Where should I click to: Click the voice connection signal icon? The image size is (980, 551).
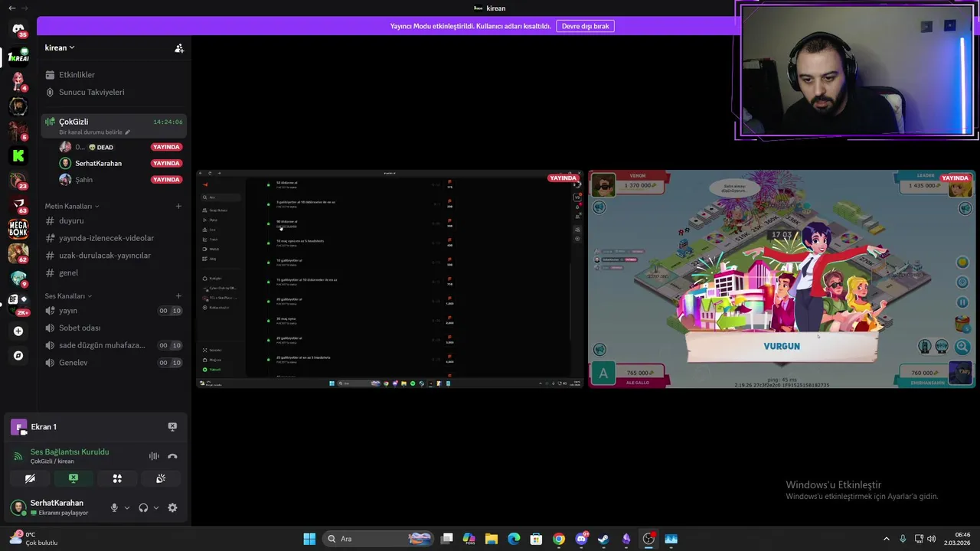18,456
